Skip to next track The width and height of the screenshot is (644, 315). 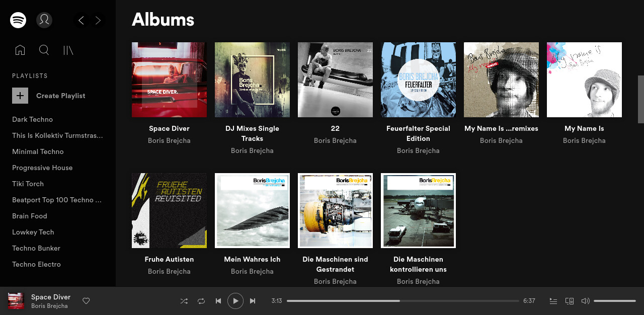pyautogui.click(x=253, y=301)
